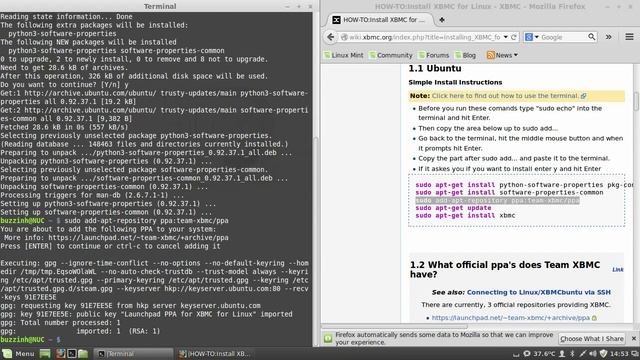Click the window list icon at tray end
640x360 pixels.
click(635, 353)
